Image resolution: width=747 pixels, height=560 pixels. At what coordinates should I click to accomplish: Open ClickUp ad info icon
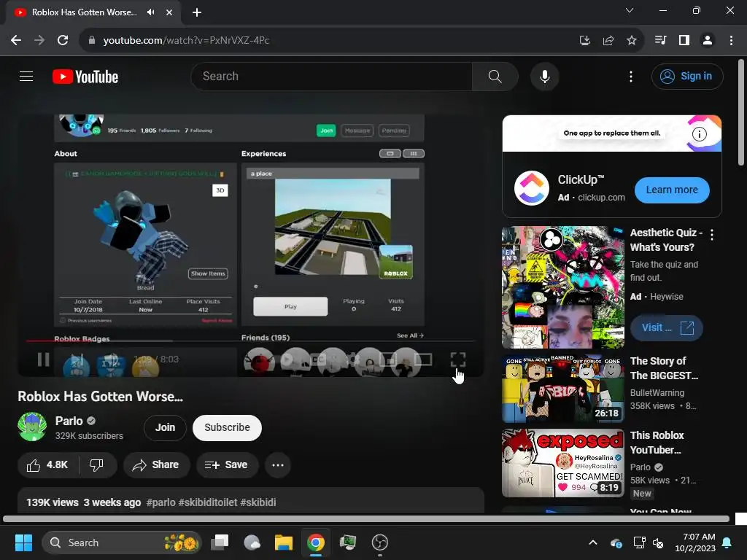(699, 134)
